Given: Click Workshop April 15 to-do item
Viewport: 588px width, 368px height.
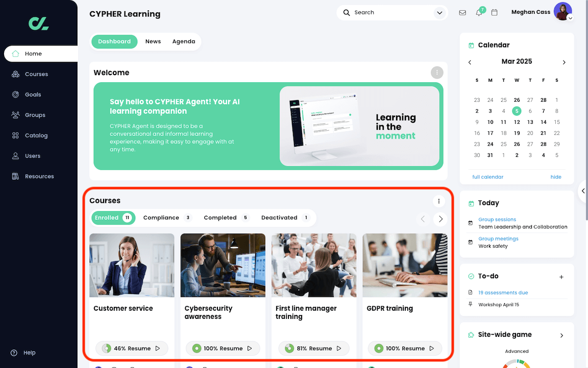Looking at the screenshot, I should pyautogui.click(x=498, y=305).
